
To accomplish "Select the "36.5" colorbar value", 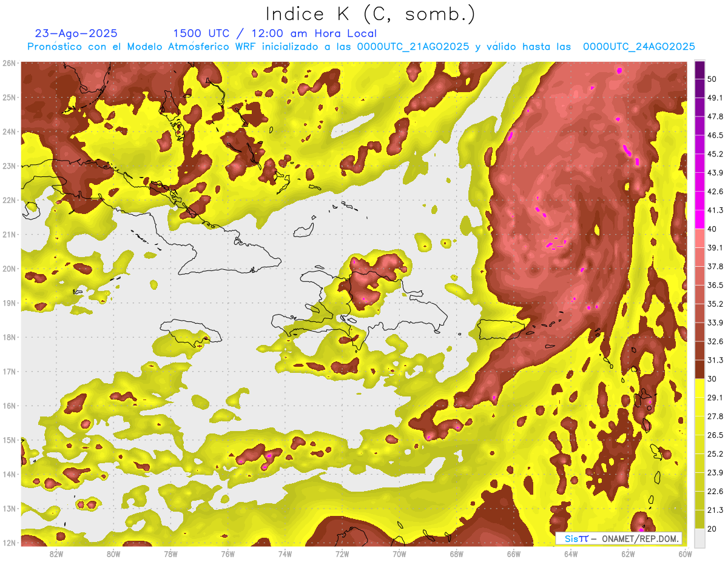I will 715,285.
